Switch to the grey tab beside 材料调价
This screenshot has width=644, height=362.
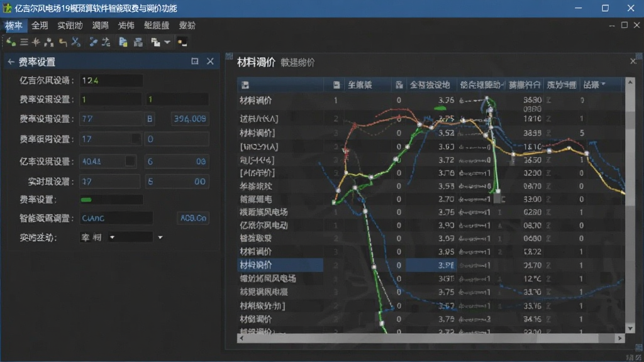pyautogui.click(x=297, y=63)
